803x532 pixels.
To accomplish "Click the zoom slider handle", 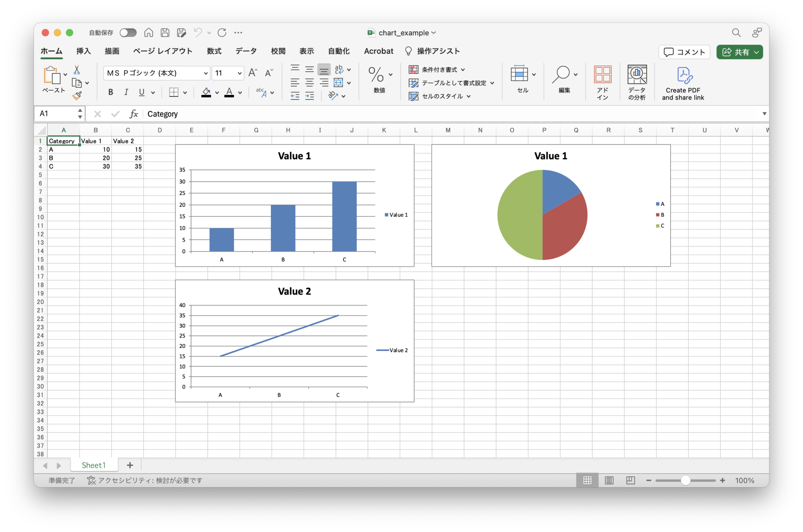I will coord(685,480).
